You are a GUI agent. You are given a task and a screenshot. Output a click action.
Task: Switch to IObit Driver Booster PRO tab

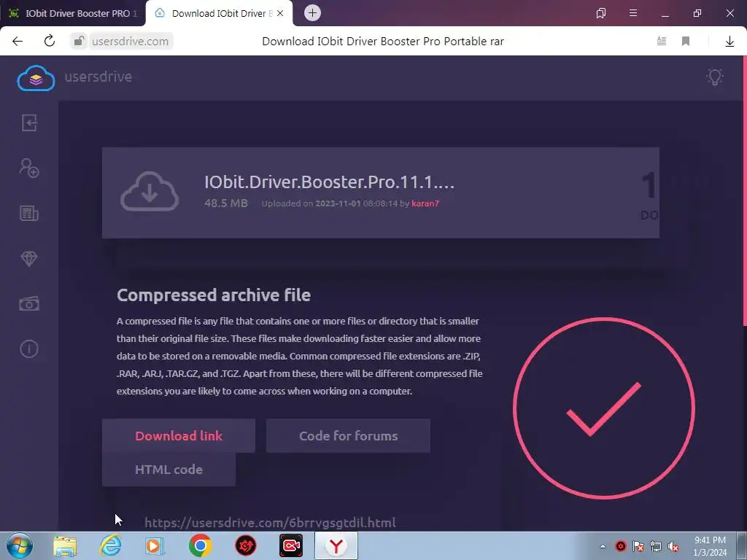pyautogui.click(x=73, y=13)
